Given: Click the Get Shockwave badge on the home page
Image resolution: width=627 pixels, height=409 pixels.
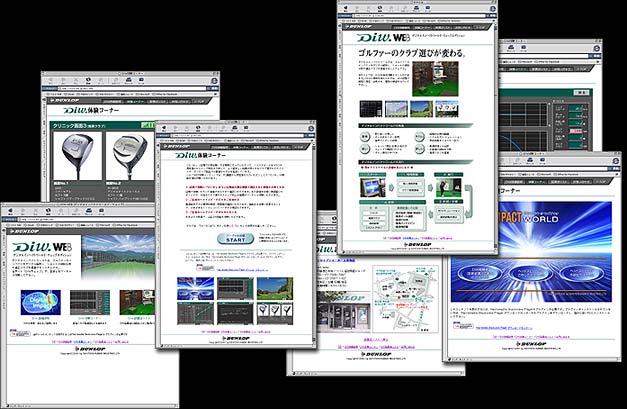Looking at the screenshot, I should [20, 333].
